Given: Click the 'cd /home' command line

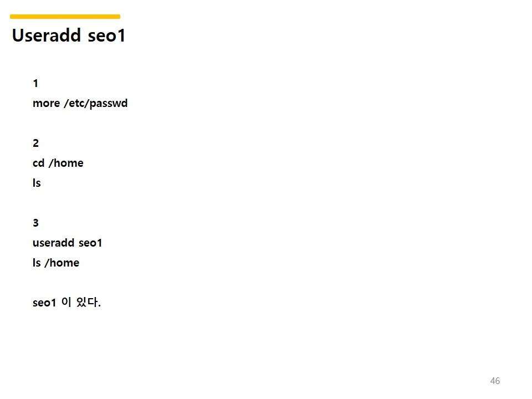Looking at the screenshot, I should 58,163.
